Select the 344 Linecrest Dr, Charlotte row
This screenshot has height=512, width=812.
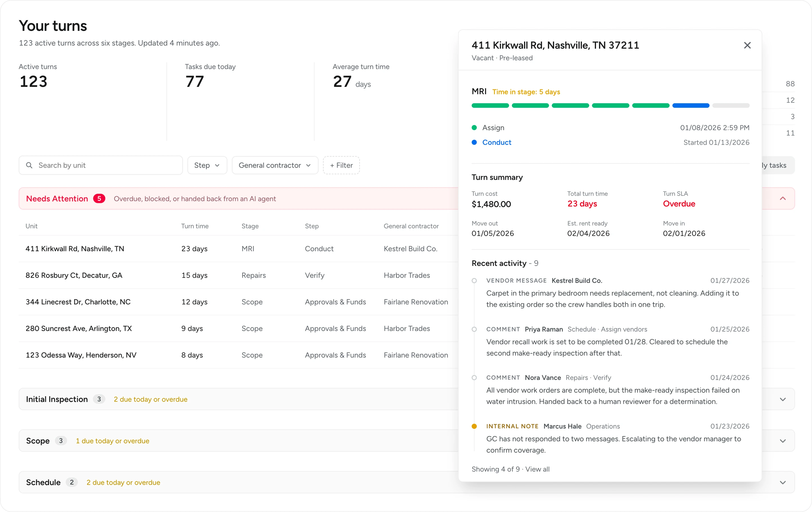pos(238,302)
